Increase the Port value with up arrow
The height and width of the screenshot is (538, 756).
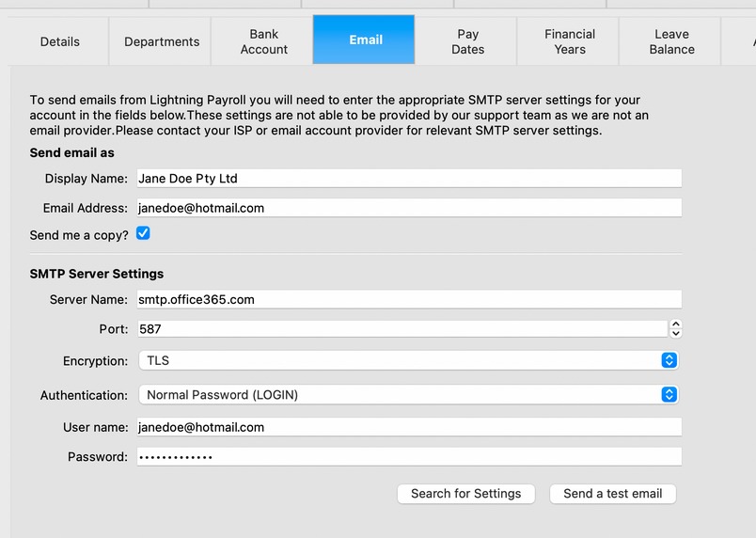[676, 324]
